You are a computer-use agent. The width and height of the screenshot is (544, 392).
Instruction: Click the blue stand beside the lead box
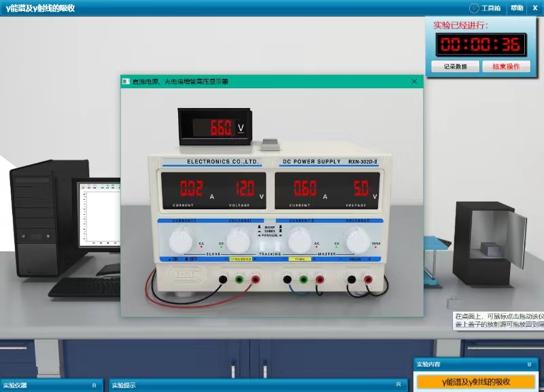tap(435, 260)
